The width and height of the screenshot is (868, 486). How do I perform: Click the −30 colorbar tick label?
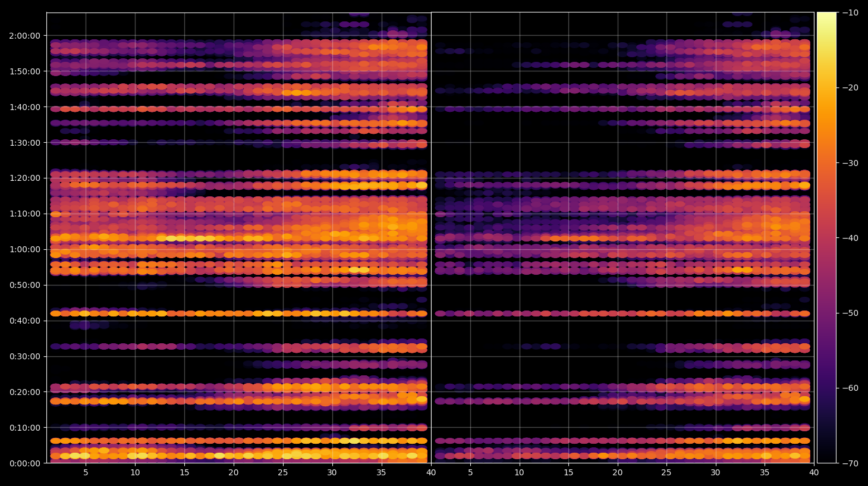[x=851, y=163]
